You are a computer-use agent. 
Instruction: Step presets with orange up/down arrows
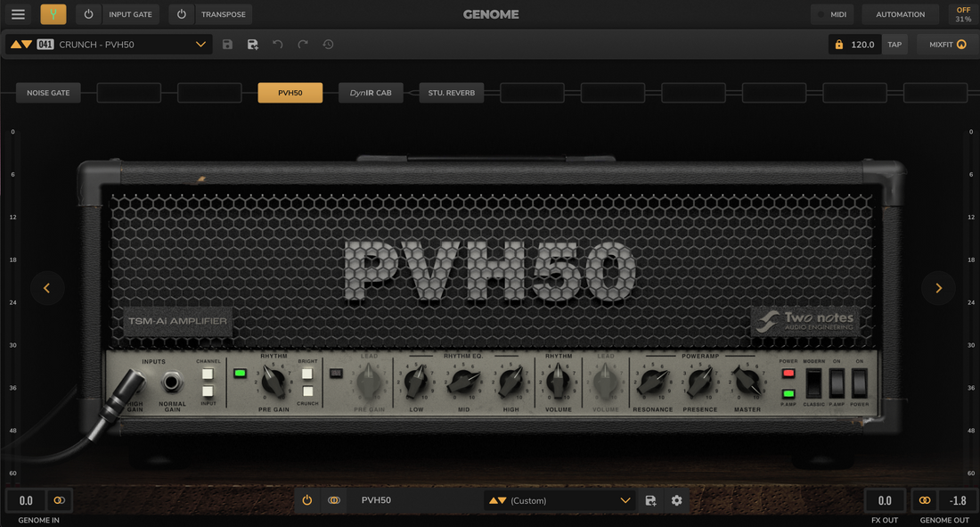point(21,45)
